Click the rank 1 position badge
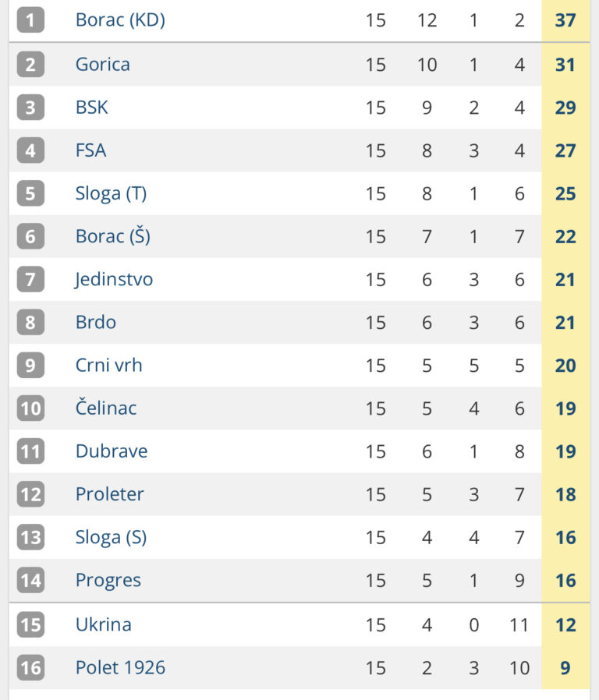This screenshot has width=599, height=700. (31, 20)
